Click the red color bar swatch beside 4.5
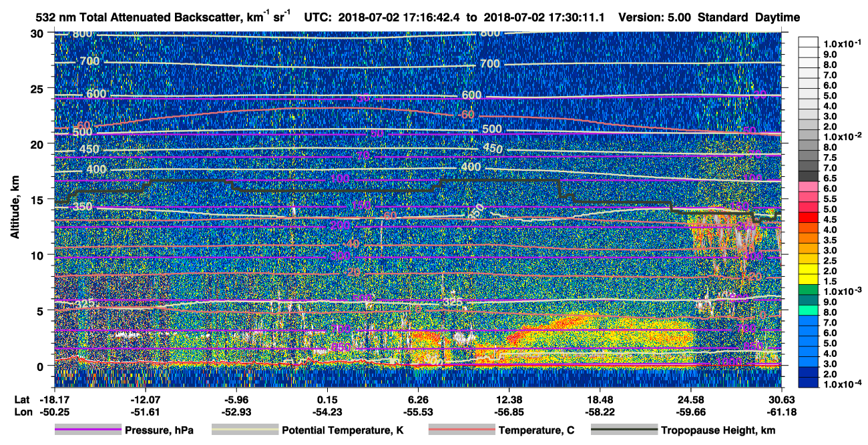 click(x=810, y=219)
